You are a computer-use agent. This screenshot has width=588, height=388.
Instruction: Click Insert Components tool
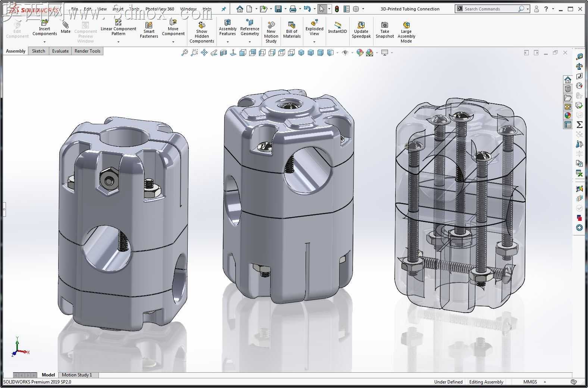coord(44,28)
